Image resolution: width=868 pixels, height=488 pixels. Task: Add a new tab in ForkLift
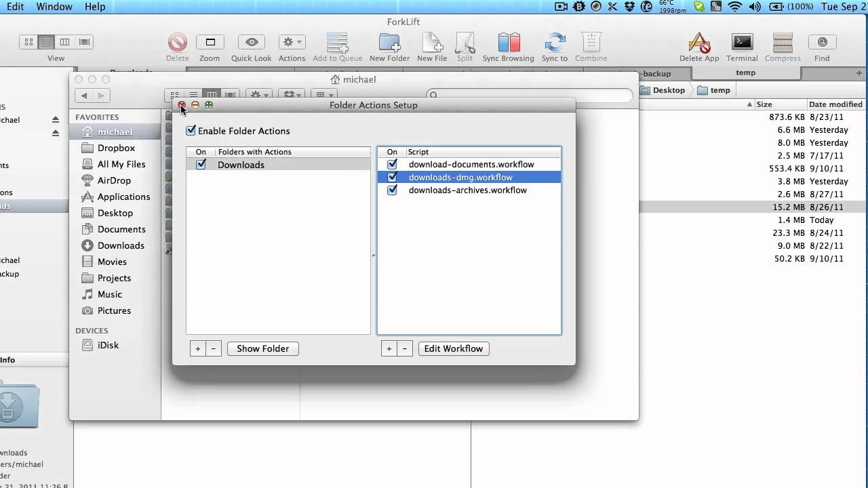click(x=859, y=73)
